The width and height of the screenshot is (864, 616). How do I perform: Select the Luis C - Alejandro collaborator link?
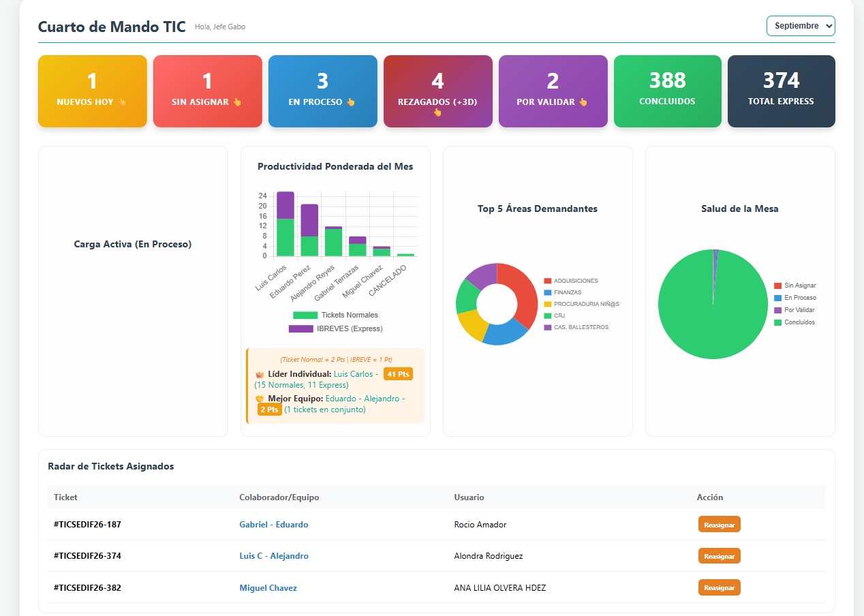pyautogui.click(x=274, y=556)
